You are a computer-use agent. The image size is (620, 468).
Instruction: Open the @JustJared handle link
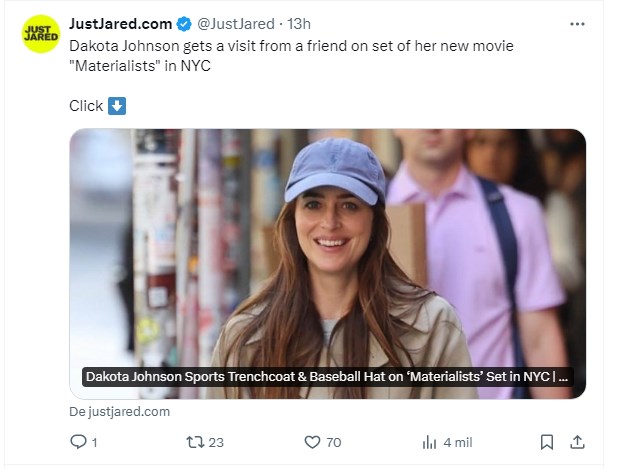coord(236,24)
